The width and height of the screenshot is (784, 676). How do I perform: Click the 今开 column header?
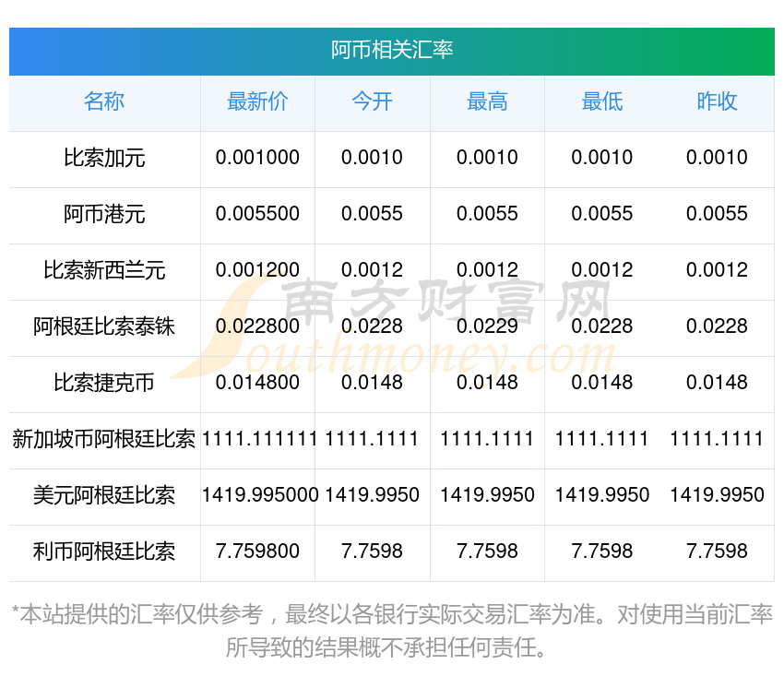pos(372,101)
